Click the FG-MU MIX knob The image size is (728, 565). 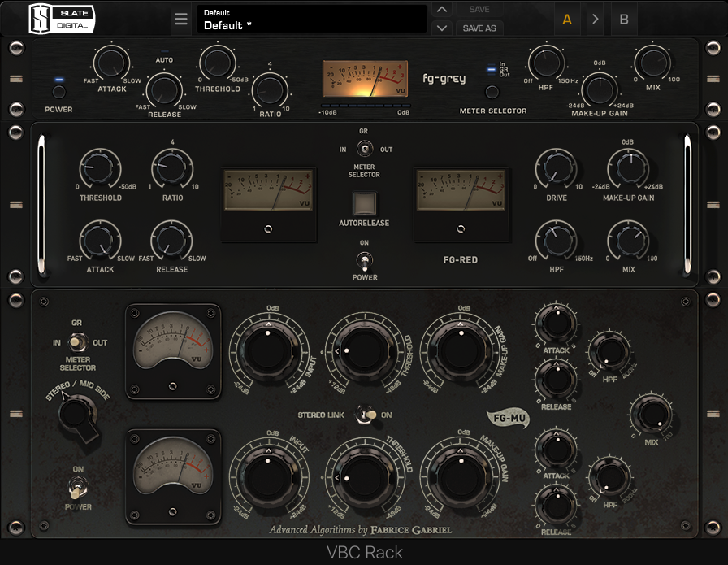[652, 414]
